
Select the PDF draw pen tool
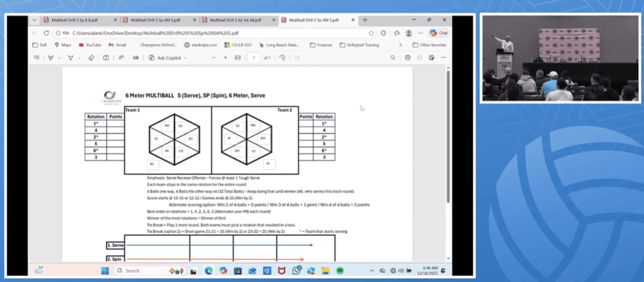coord(51,58)
